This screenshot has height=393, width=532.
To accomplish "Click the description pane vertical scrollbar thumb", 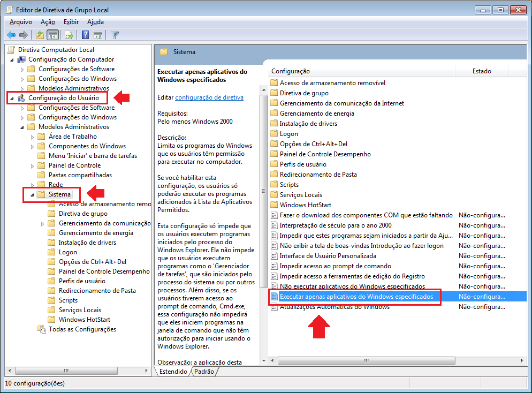I will coord(264,191).
